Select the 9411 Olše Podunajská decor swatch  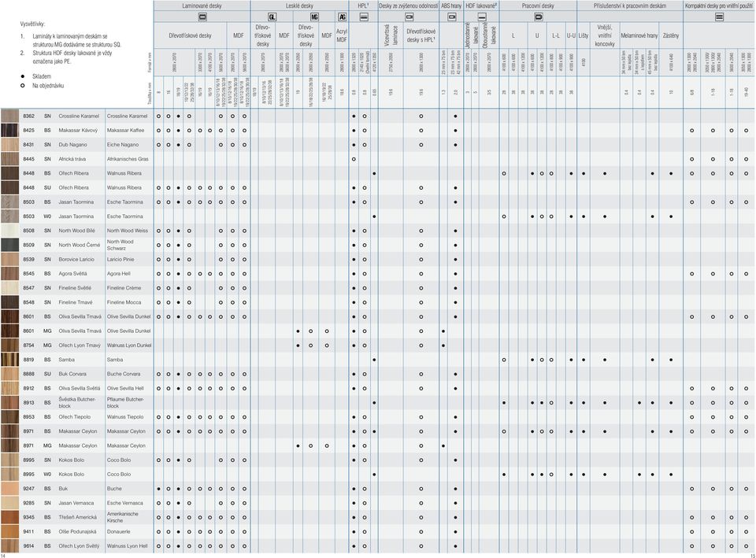tap(9, 531)
